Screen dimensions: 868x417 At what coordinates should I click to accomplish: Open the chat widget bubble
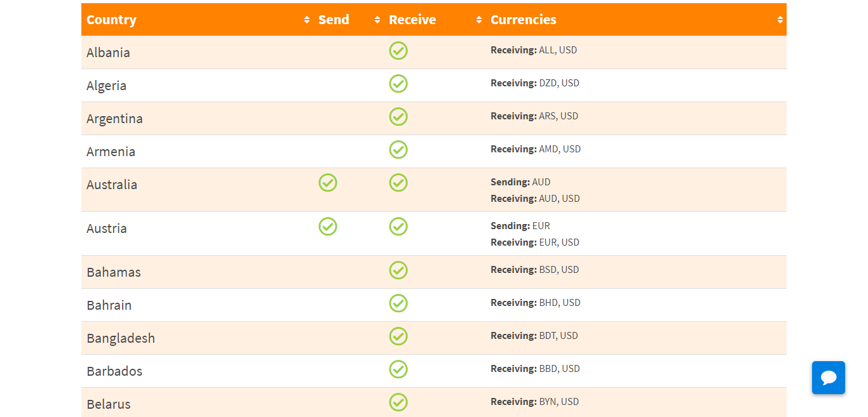[829, 378]
